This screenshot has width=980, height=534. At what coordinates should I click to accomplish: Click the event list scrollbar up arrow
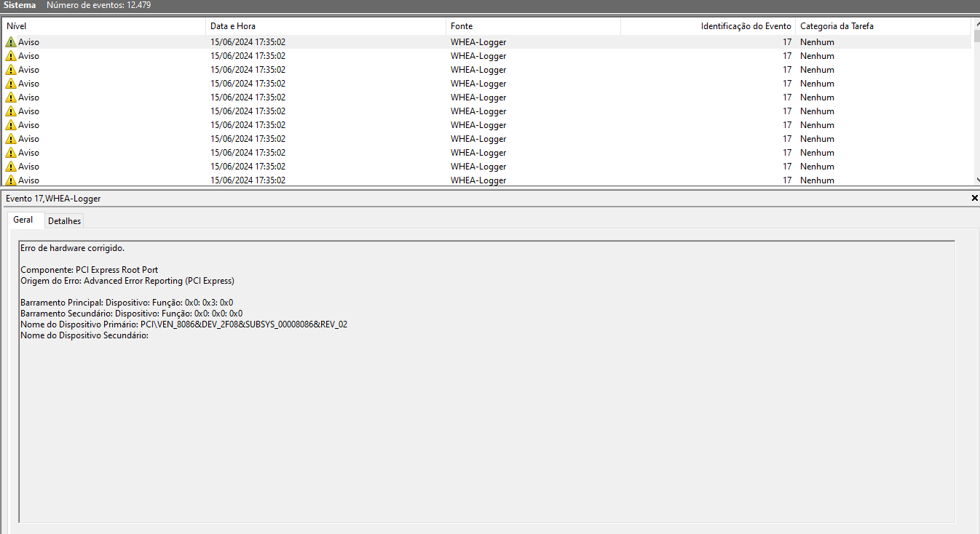point(976,24)
